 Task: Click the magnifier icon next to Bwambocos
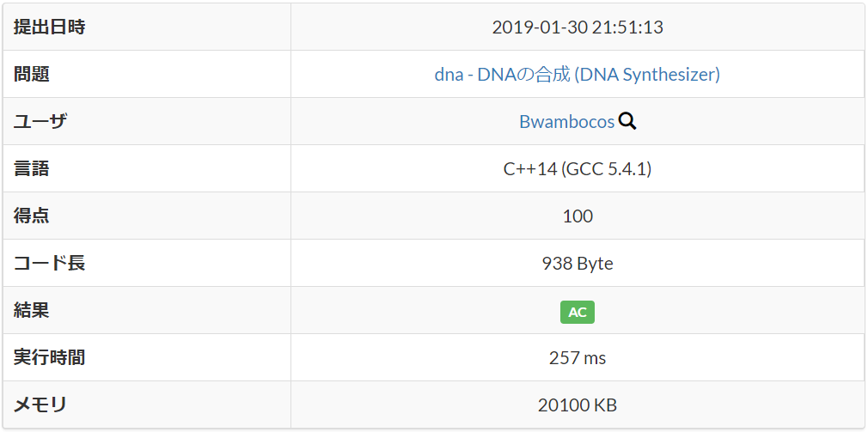(x=627, y=120)
